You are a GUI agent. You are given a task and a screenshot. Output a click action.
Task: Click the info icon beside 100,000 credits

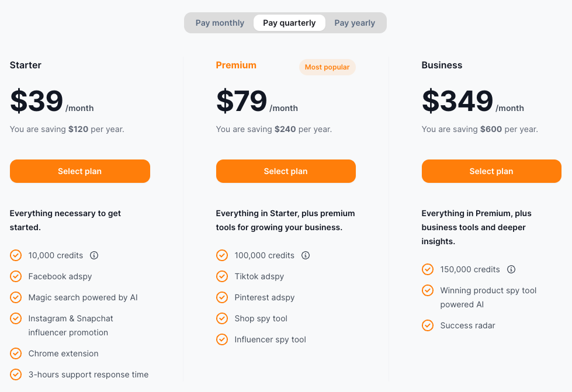coord(306,255)
